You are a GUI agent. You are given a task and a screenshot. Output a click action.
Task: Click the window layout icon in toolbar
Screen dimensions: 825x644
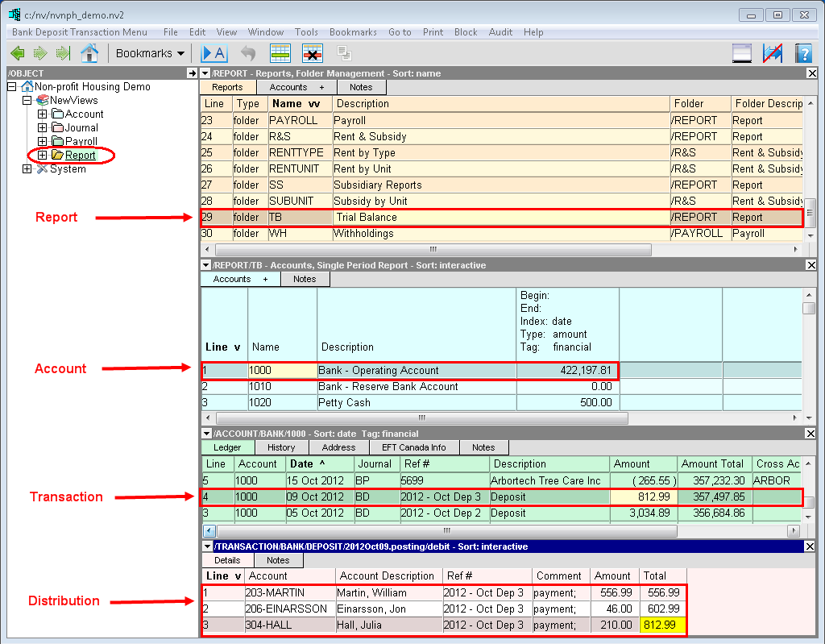point(741,53)
